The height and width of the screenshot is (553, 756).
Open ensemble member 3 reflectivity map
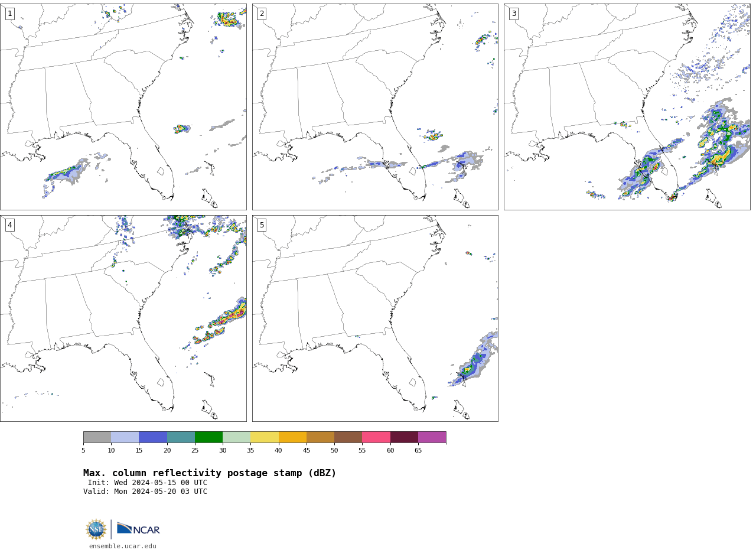pos(627,107)
